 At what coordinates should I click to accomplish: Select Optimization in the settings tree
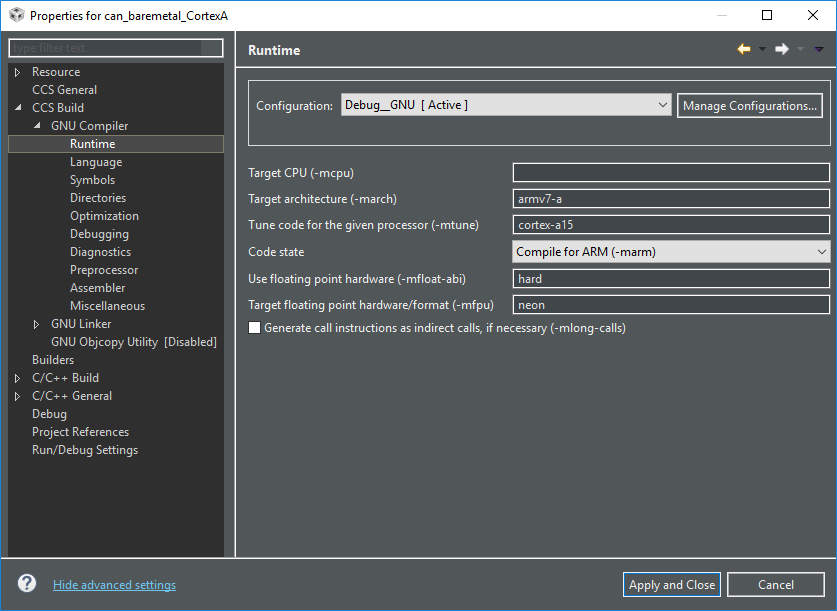tap(105, 216)
